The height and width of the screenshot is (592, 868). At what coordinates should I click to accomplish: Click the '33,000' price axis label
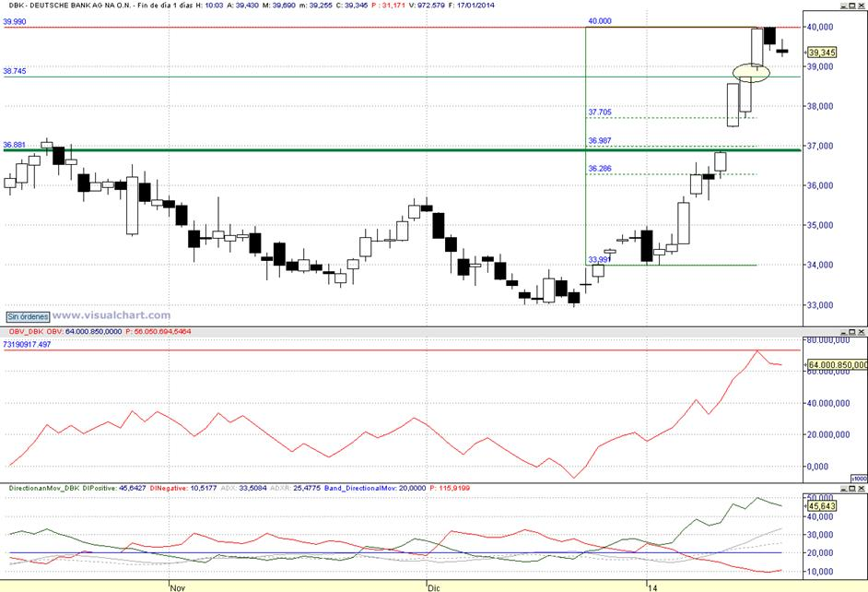click(x=820, y=305)
